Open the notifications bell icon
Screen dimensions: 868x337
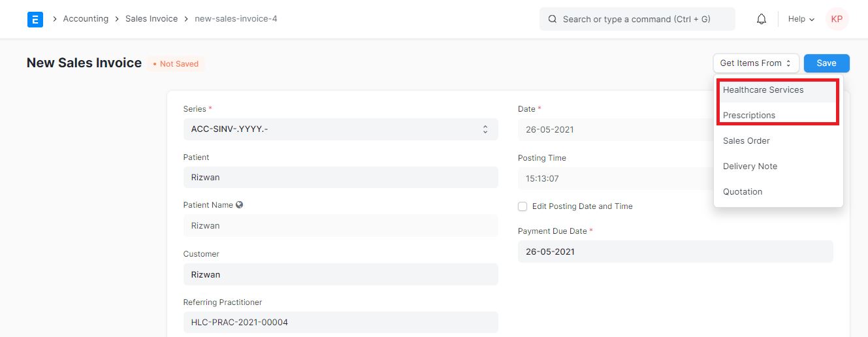(761, 19)
